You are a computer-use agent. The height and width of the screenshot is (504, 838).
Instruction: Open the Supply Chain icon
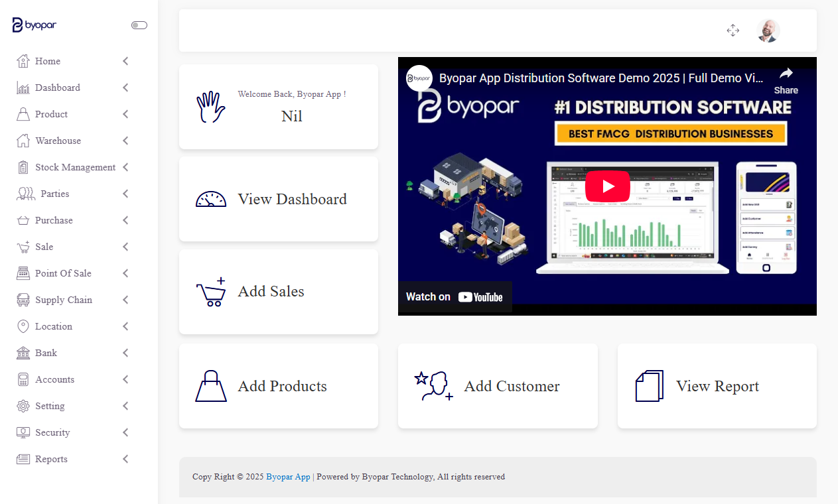[x=23, y=300]
